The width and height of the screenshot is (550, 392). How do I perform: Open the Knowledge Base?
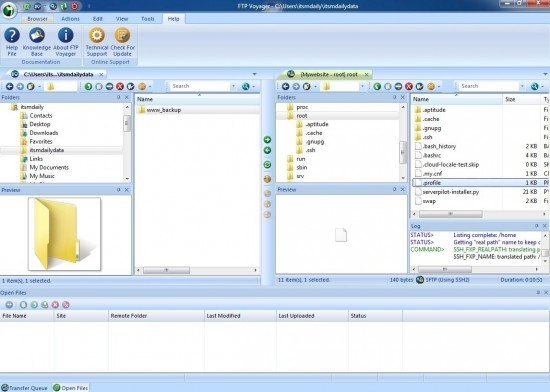pyautogui.click(x=36, y=42)
